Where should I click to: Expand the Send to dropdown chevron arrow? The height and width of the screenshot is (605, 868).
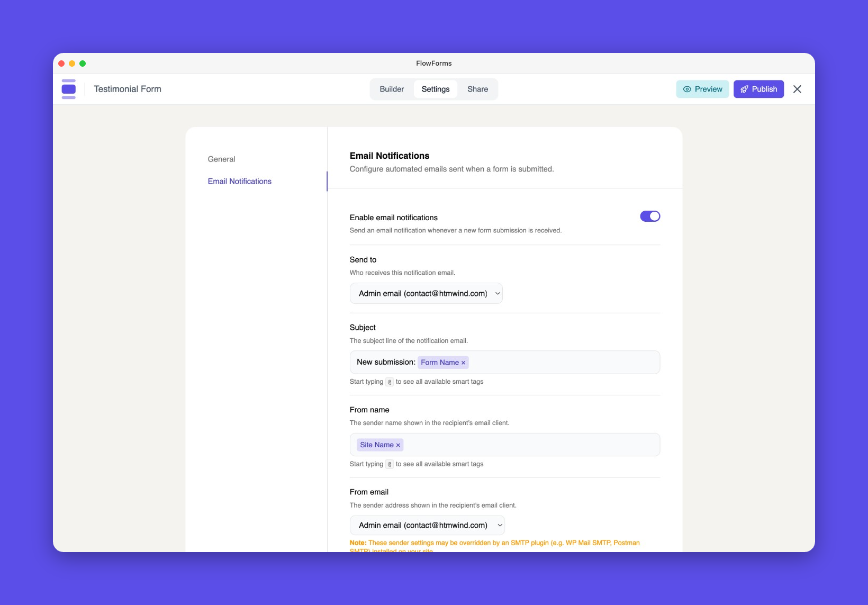click(497, 293)
